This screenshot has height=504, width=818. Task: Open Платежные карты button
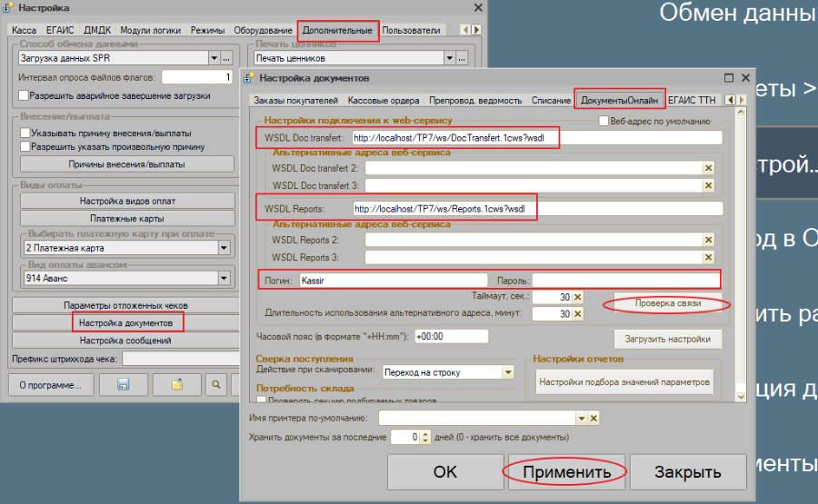[x=127, y=218]
